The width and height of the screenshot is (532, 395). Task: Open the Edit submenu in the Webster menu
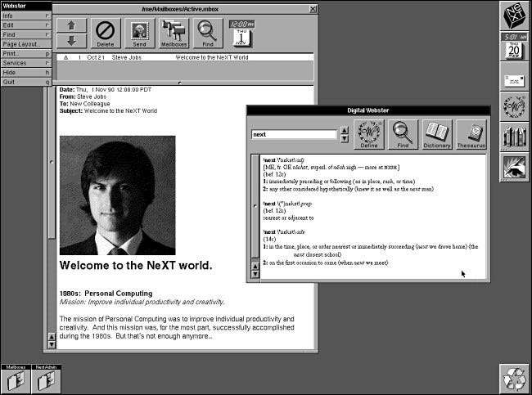26,25
